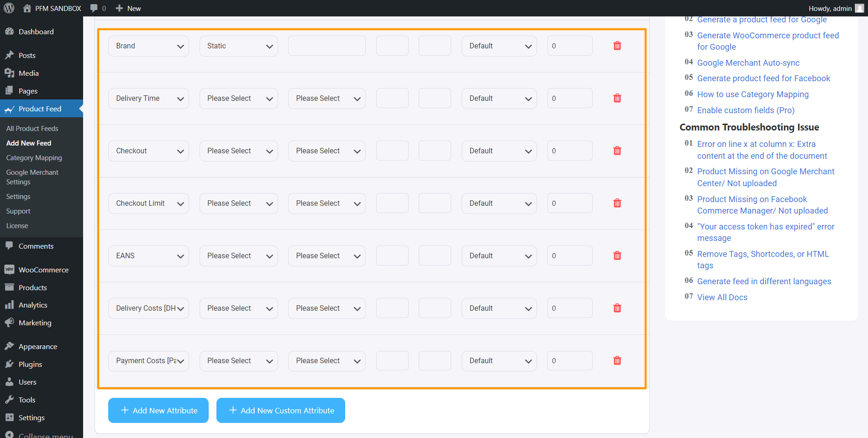This screenshot has width=868, height=438.
Task: Open Google Merchant Settings submenu item
Action: pyautogui.click(x=32, y=177)
